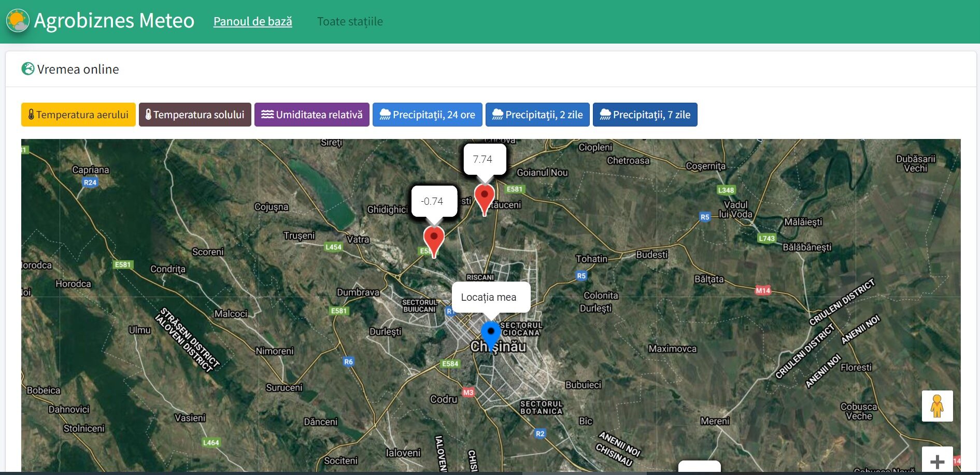The width and height of the screenshot is (980, 475).
Task: Click the Cojușna label on map
Action: click(271, 207)
